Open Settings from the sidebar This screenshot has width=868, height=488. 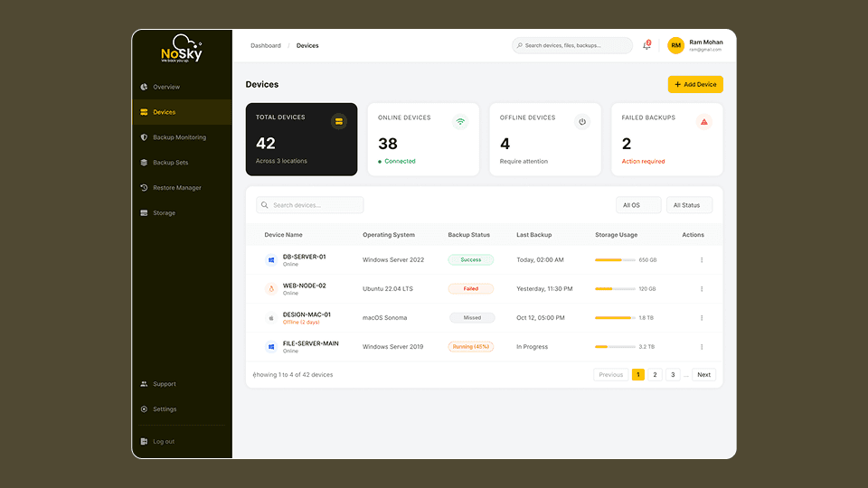[x=182, y=409]
